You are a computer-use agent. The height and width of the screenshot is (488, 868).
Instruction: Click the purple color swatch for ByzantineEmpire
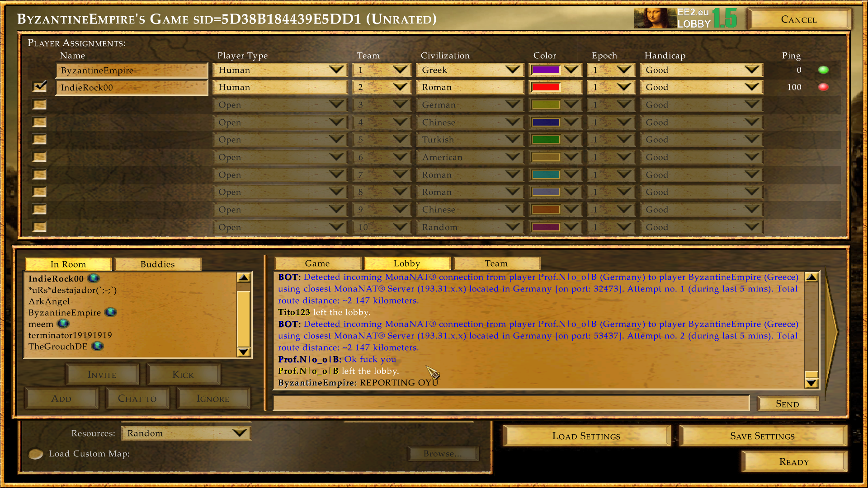546,70
